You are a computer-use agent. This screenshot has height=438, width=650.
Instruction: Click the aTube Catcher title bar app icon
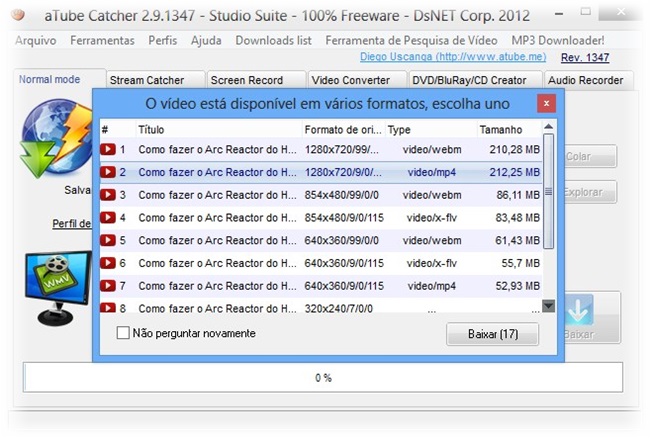(x=18, y=15)
